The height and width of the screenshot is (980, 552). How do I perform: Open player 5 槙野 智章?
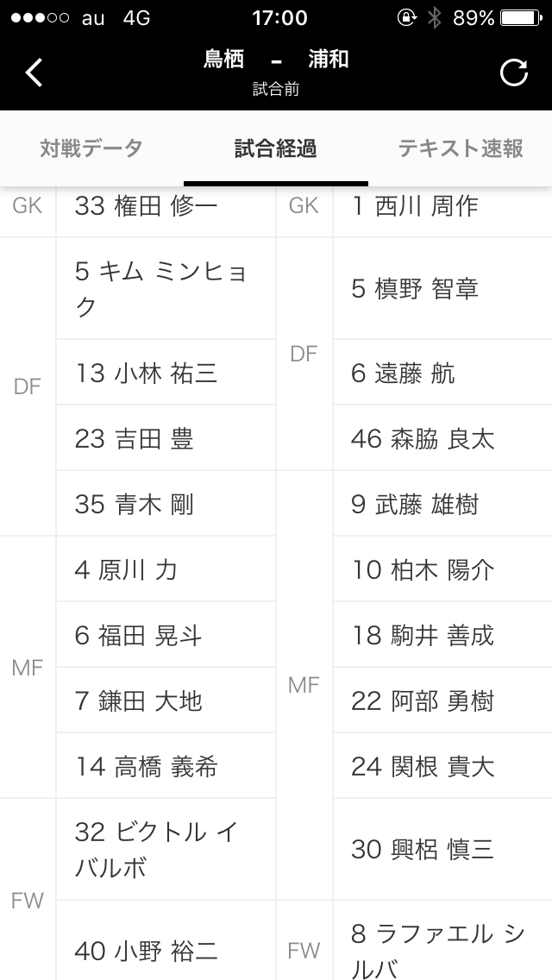[x=415, y=288]
